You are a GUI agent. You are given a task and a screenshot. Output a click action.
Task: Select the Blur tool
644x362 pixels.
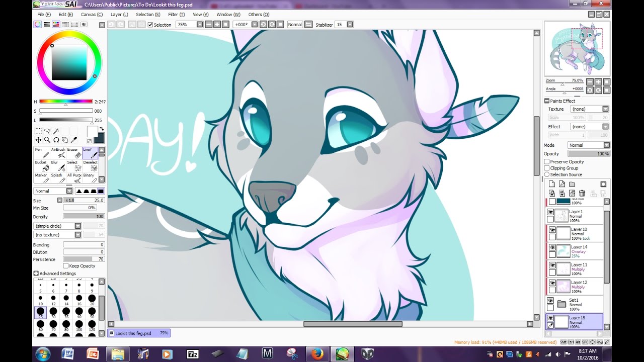tap(58, 166)
